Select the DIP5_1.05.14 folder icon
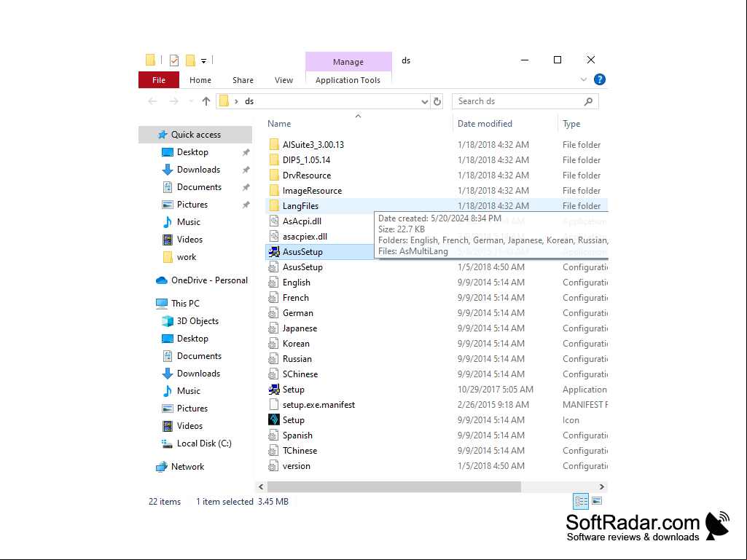This screenshot has height=560, width=747. coord(274,160)
